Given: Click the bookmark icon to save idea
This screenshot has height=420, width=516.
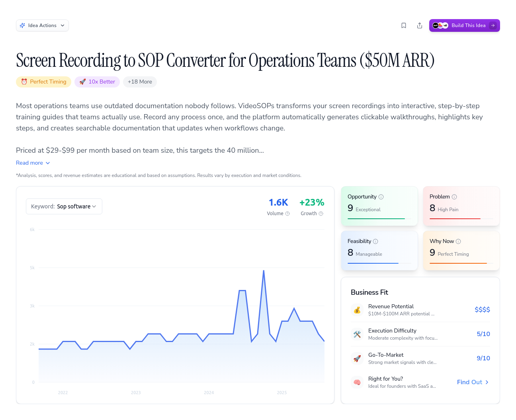Looking at the screenshot, I should pyautogui.click(x=404, y=25).
